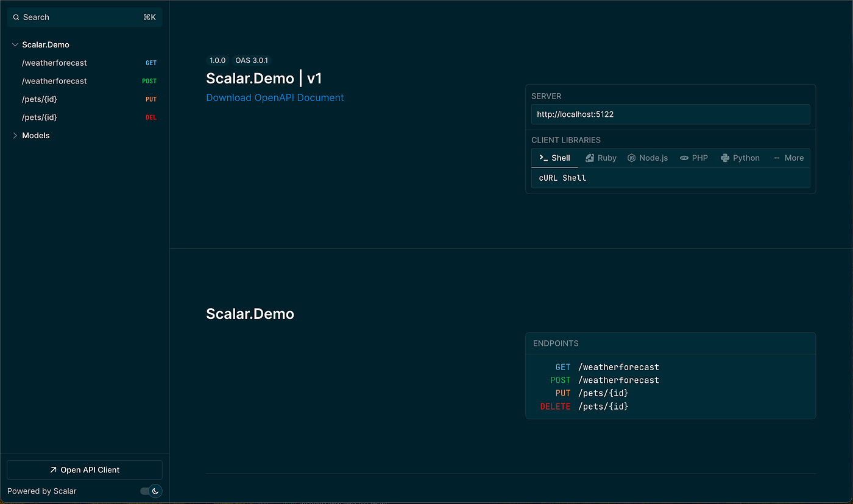
Task: Select the DEL /pets/{id} sidebar item
Action: [85, 117]
